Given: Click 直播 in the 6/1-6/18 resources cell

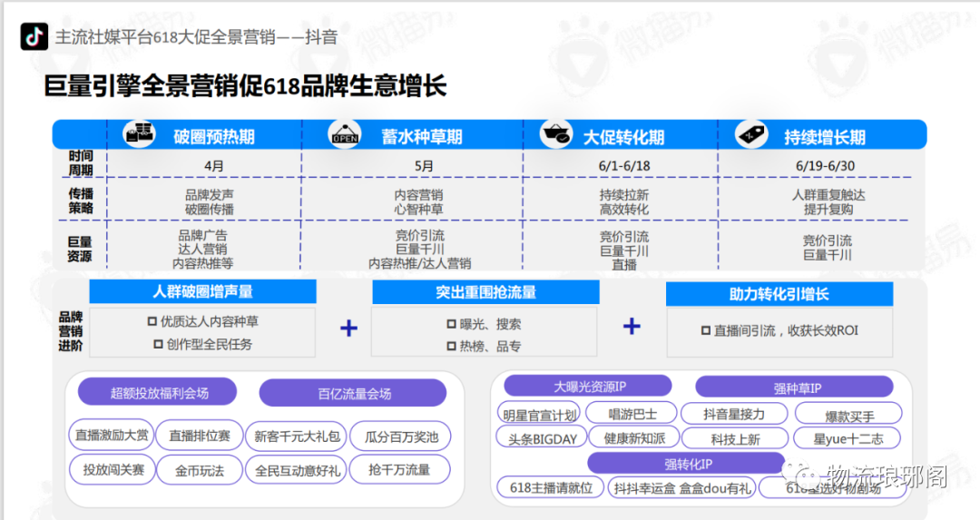Looking at the screenshot, I should pyautogui.click(x=623, y=264).
